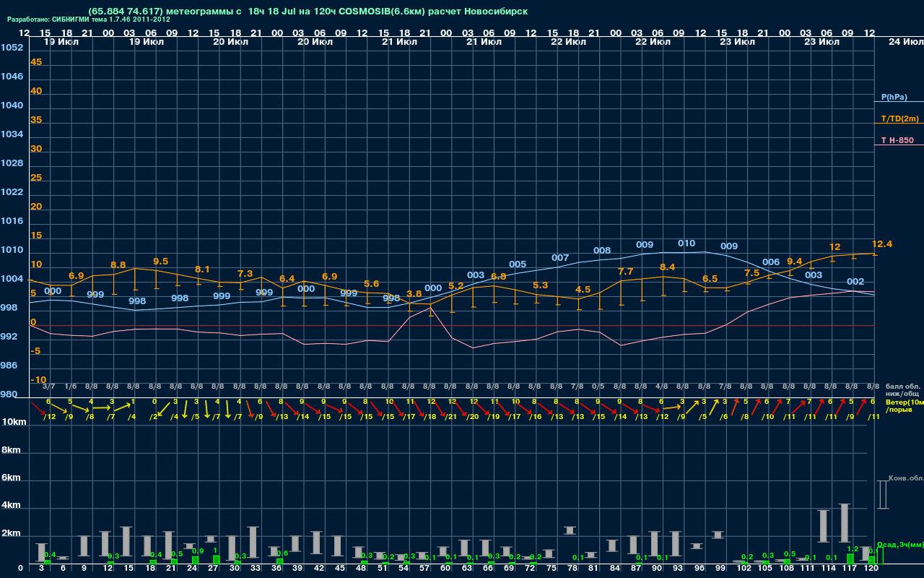Click the -10 temperature axis value

point(38,380)
